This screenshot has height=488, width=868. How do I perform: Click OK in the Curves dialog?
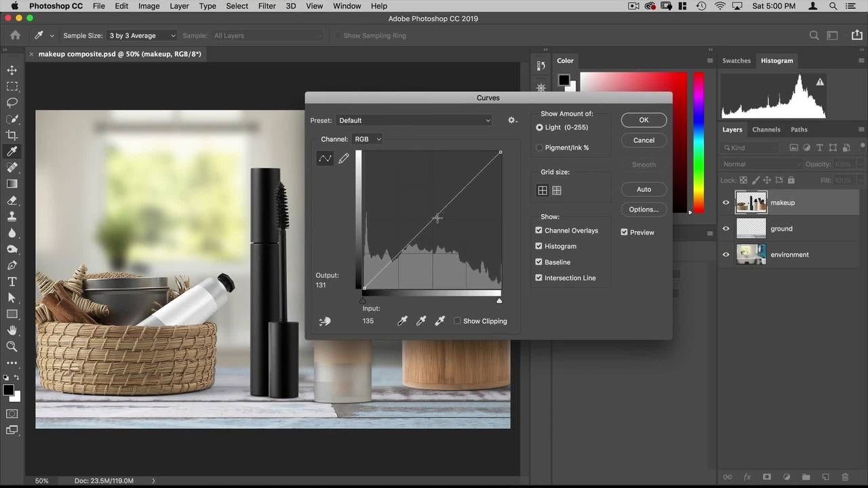coord(644,120)
